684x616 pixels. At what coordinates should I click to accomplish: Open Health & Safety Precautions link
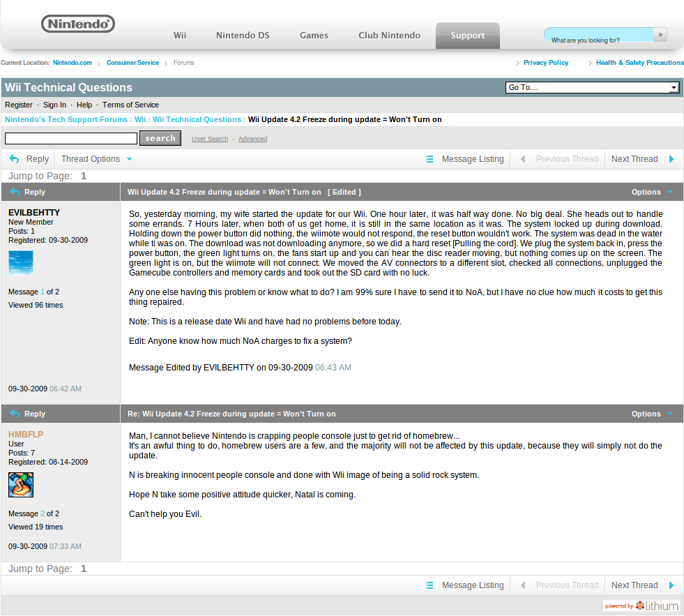tap(639, 63)
